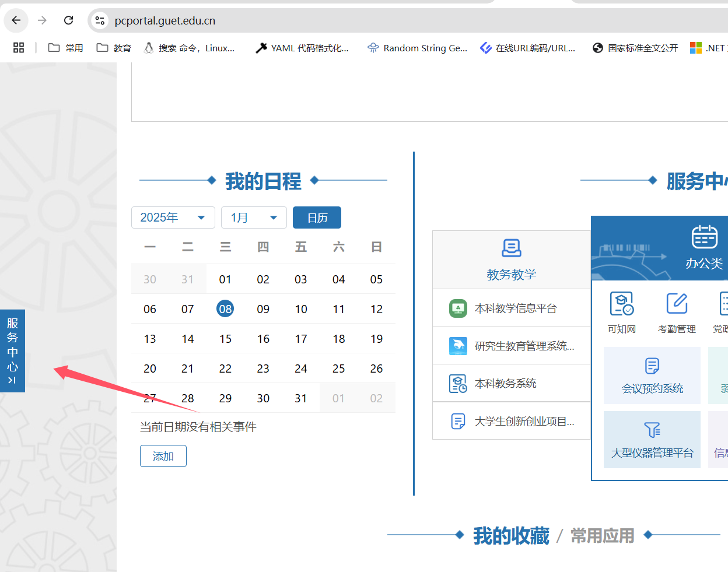Open the 会议预约系统 tile

[x=652, y=376]
